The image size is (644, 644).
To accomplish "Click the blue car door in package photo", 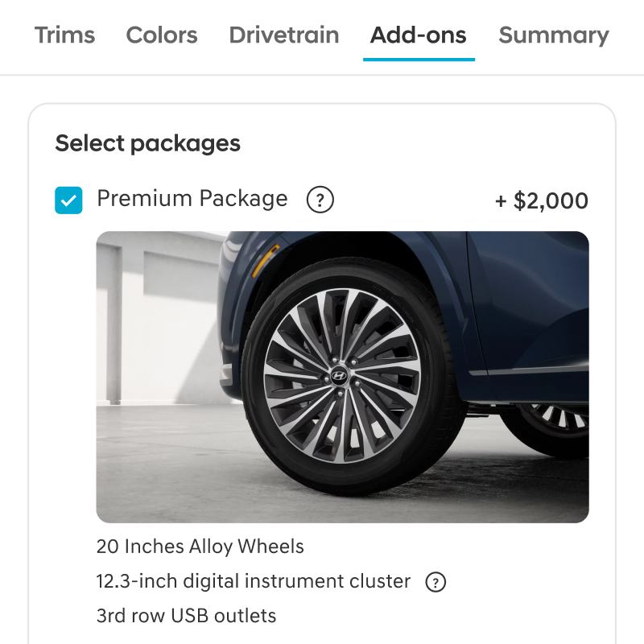I will [x=531, y=306].
